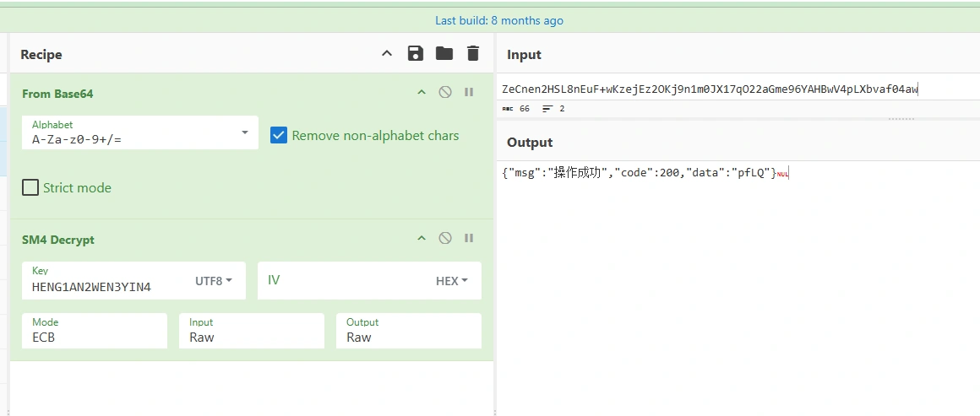Disable the SM4 Decrypt operation

click(445, 239)
